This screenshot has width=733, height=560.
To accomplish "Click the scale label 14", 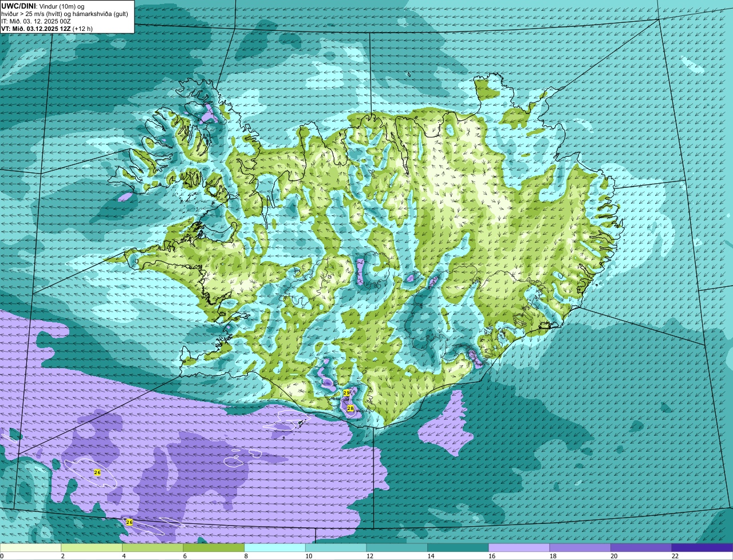I will click(x=431, y=556).
